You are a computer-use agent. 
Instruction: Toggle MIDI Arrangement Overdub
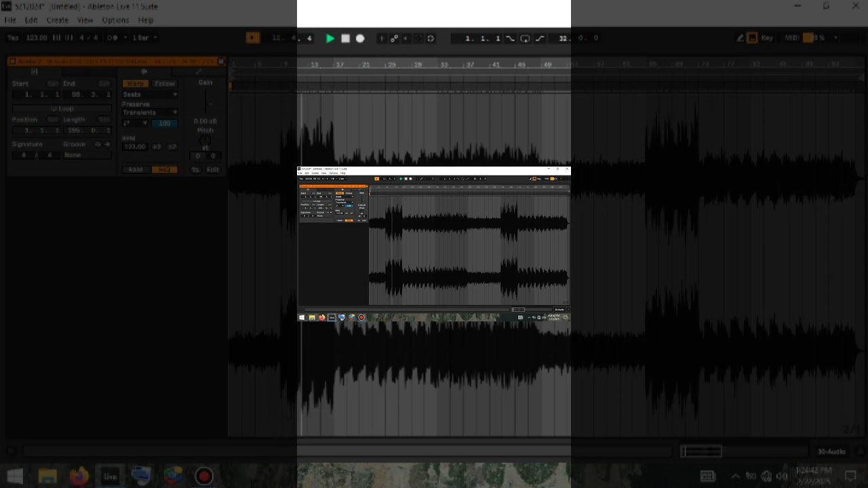(381, 39)
